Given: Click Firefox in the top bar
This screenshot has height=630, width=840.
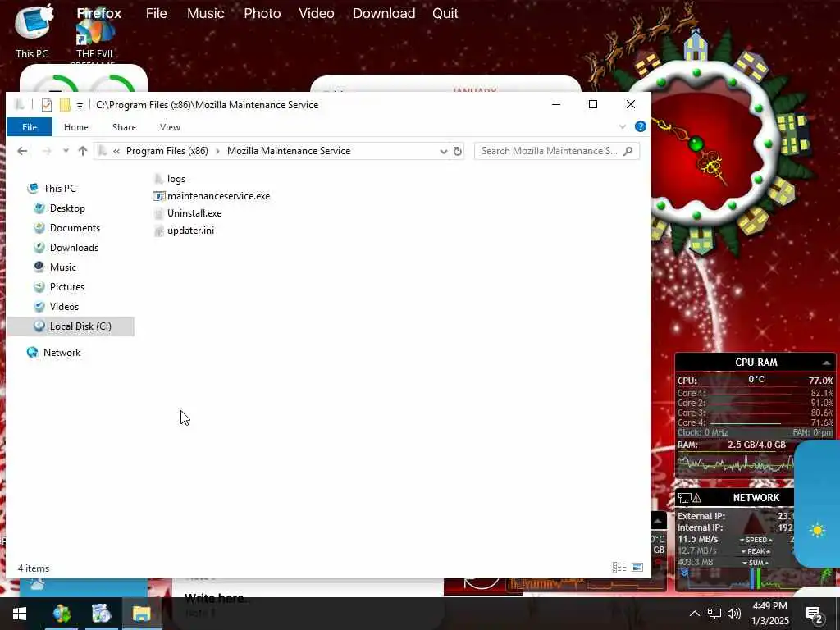Looking at the screenshot, I should pos(99,13).
